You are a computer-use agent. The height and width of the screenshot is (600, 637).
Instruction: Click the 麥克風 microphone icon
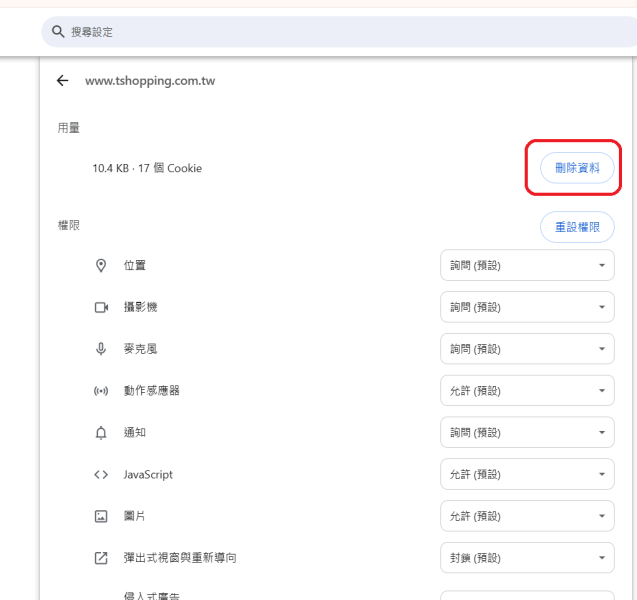[101, 349]
